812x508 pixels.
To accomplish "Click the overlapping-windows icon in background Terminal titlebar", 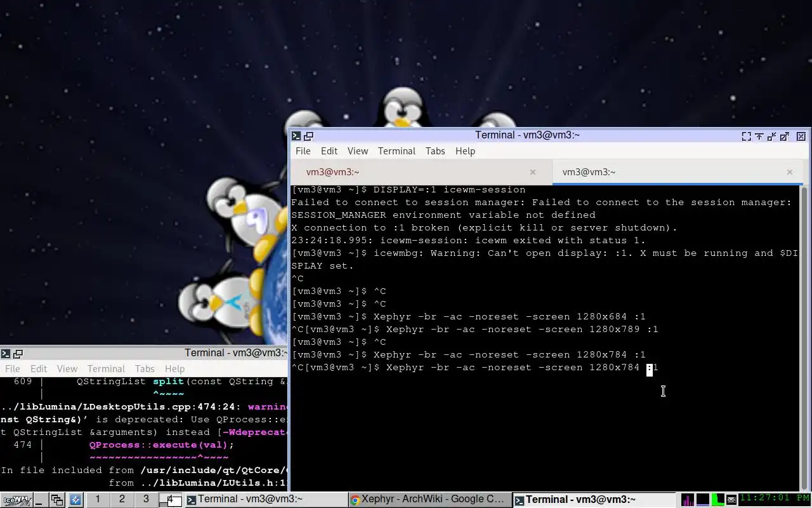I will click(18, 354).
